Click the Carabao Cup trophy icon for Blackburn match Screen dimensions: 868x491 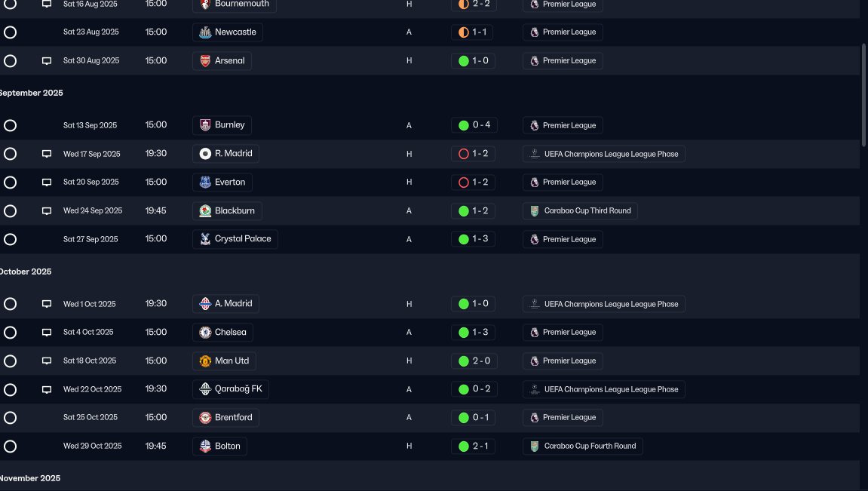[534, 211]
